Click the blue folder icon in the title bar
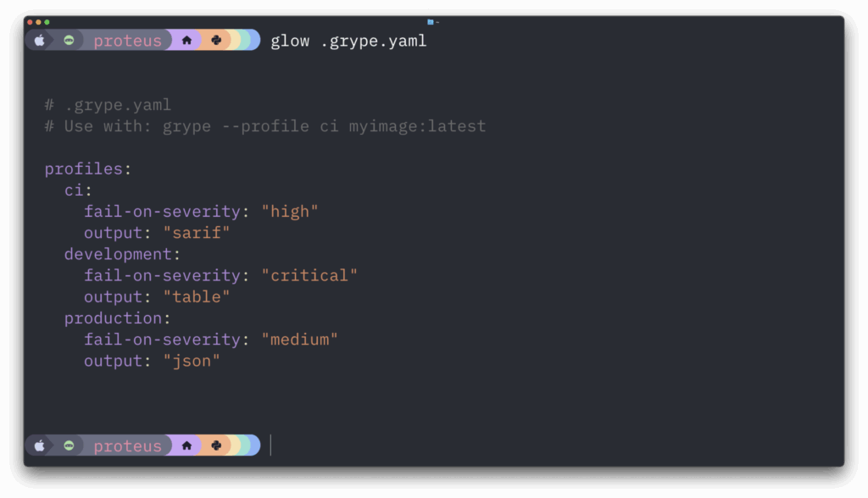 [x=430, y=22]
